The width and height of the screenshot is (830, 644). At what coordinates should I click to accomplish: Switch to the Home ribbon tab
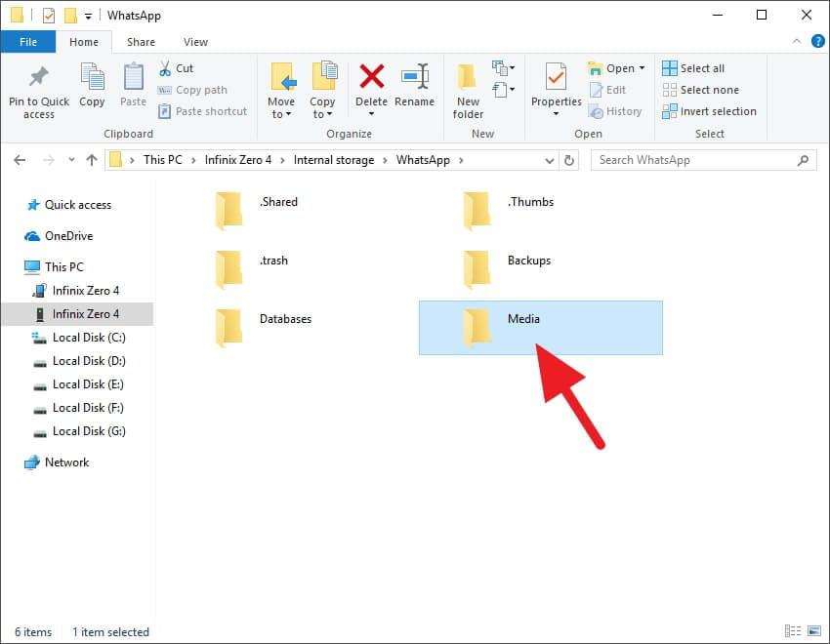(84, 42)
